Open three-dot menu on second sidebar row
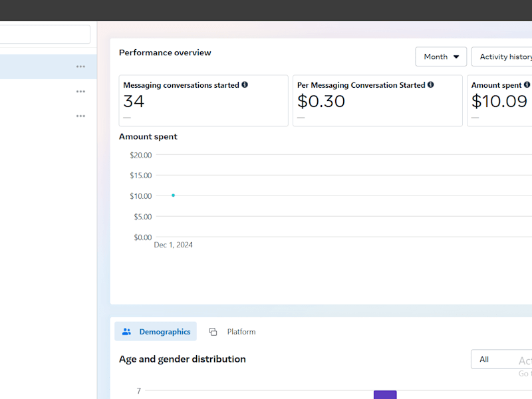This screenshot has width=532, height=399. 80,91
